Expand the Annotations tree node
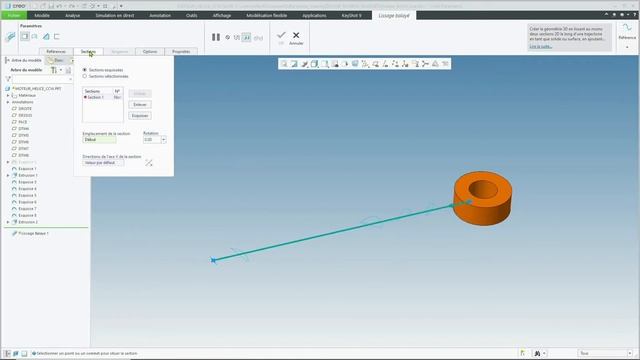The width and height of the screenshot is (640, 360). [x=8, y=102]
